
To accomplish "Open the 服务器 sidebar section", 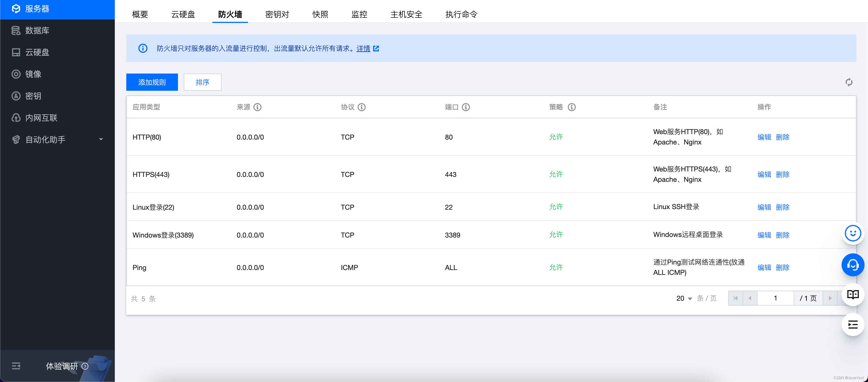I will point(57,9).
